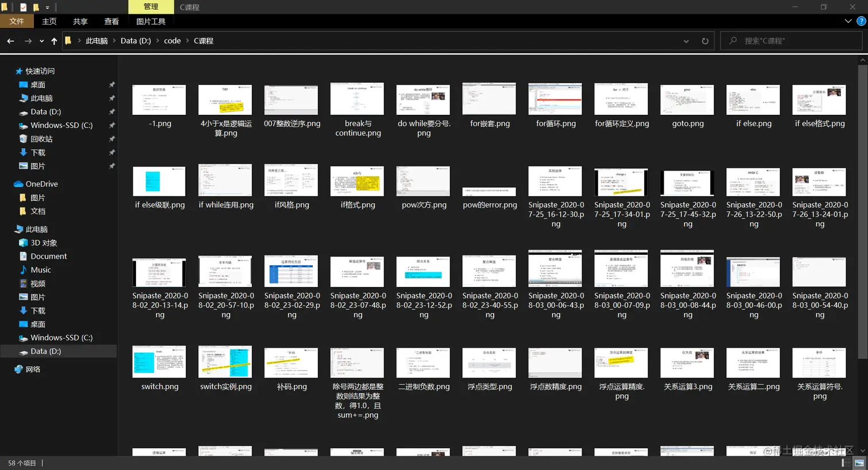Click the Forward navigation arrow
This screenshot has height=470, width=868.
click(x=28, y=41)
